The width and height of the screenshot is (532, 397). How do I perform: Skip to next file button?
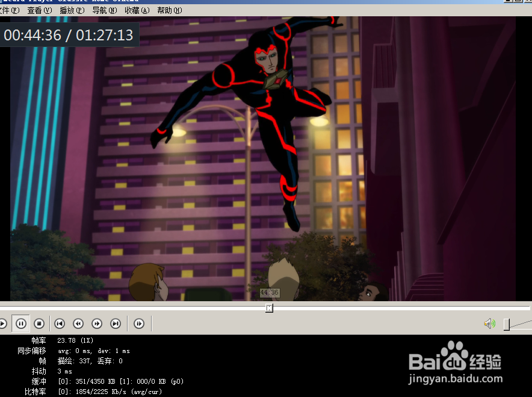(116, 324)
